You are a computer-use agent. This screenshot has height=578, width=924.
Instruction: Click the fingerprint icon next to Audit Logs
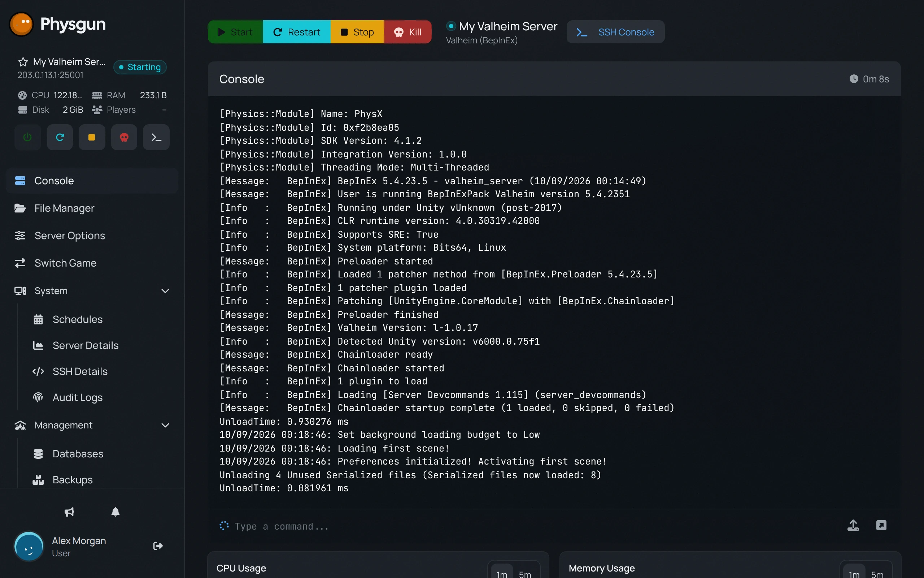38,398
